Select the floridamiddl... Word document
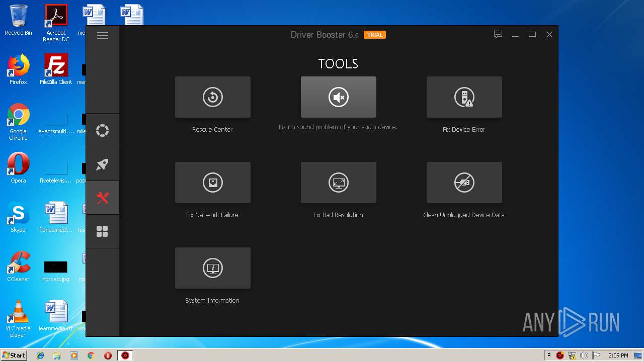The image size is (644, 362). pyautogui.click(x=56, y=217)
